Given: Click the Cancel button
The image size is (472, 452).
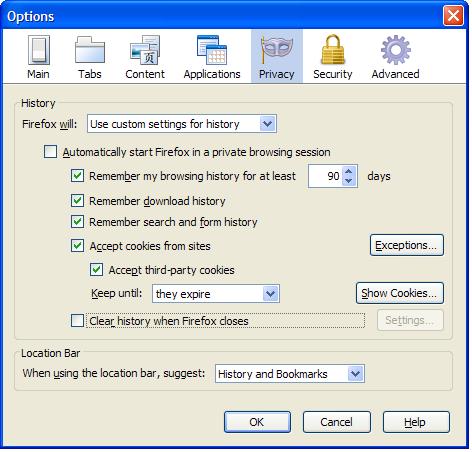Looking at the screenshot, I should click(337, 422).
